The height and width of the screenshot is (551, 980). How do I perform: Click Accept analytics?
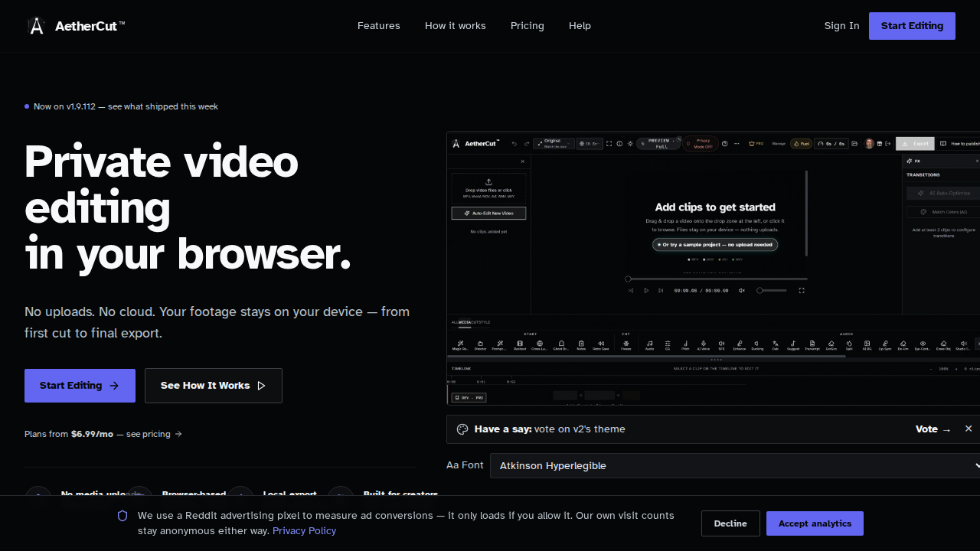click(x=815, y=523)
